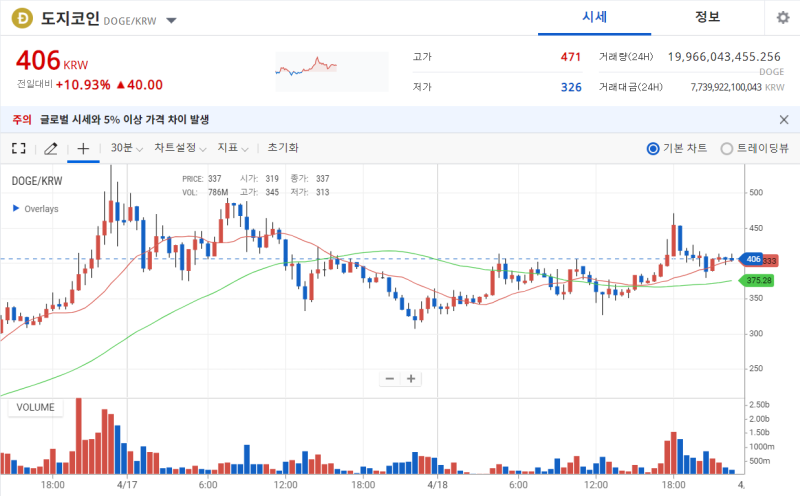Viewport: 800px width, 496px height.
Task: Open the 30분 interval dropdown
Action: tap(127, 148)
